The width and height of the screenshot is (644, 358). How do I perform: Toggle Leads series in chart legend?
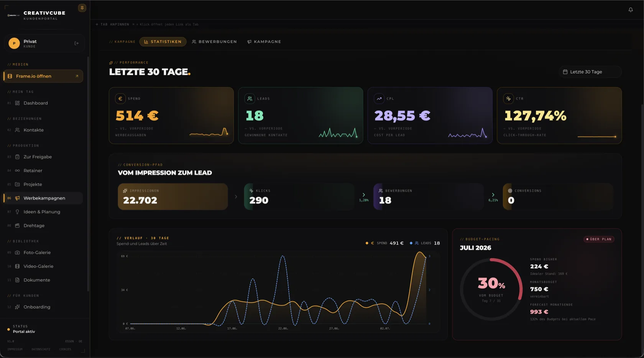[x=425, y=243]
